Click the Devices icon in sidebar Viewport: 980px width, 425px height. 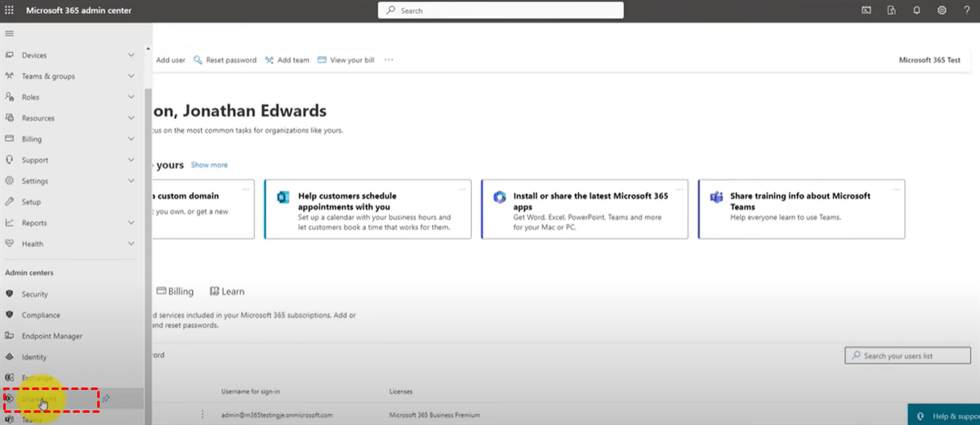click(10, 55)
